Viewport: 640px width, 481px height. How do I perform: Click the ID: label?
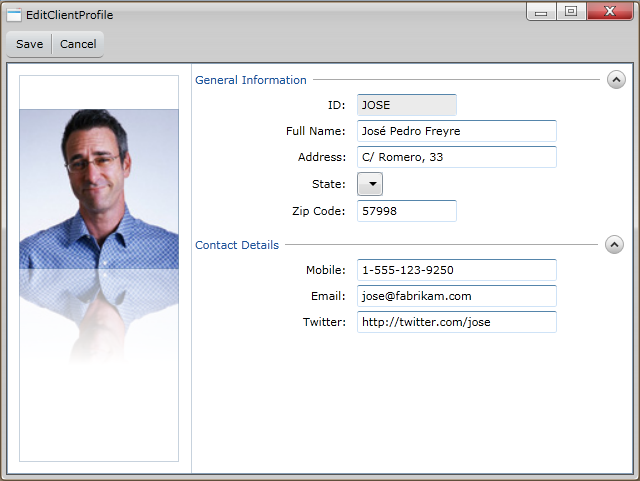point(336,105)
